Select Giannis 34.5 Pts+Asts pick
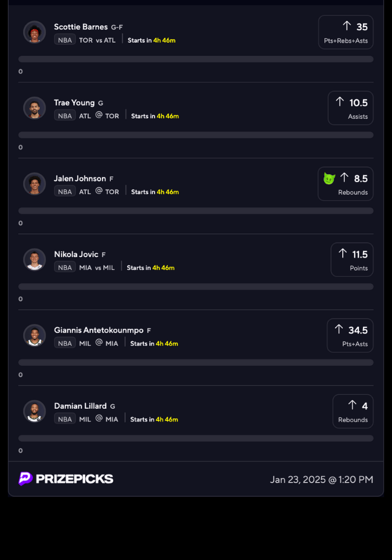The image size is (392, 560). click(350, 335)
